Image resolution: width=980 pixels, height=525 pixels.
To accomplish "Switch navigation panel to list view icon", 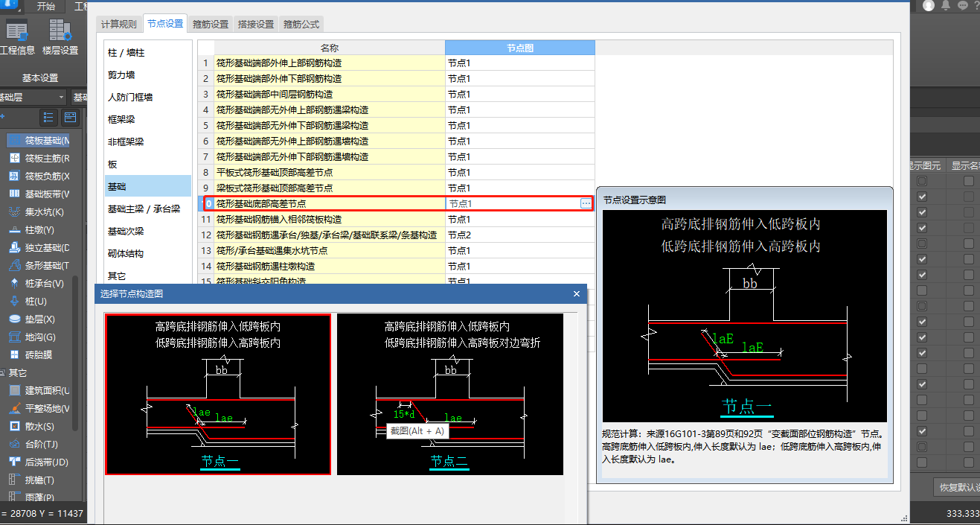I will 48,117.
